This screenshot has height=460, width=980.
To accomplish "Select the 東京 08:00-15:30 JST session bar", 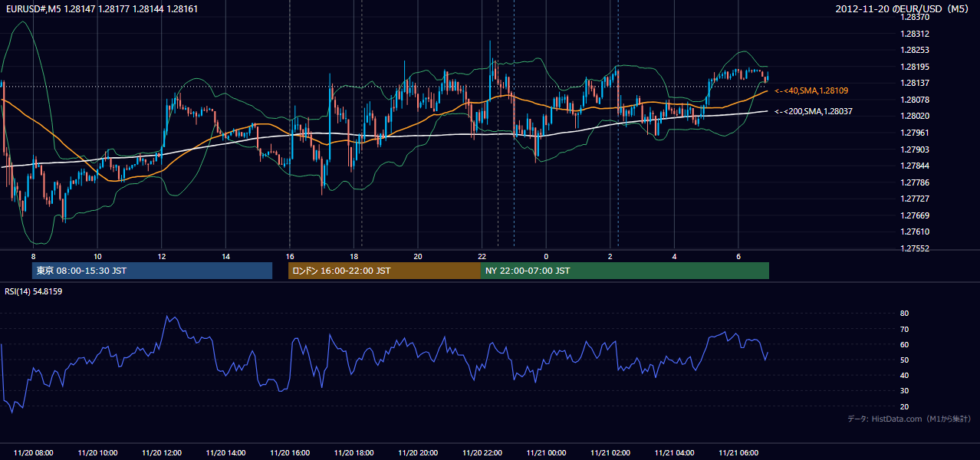I will click(x=152, y=271).
